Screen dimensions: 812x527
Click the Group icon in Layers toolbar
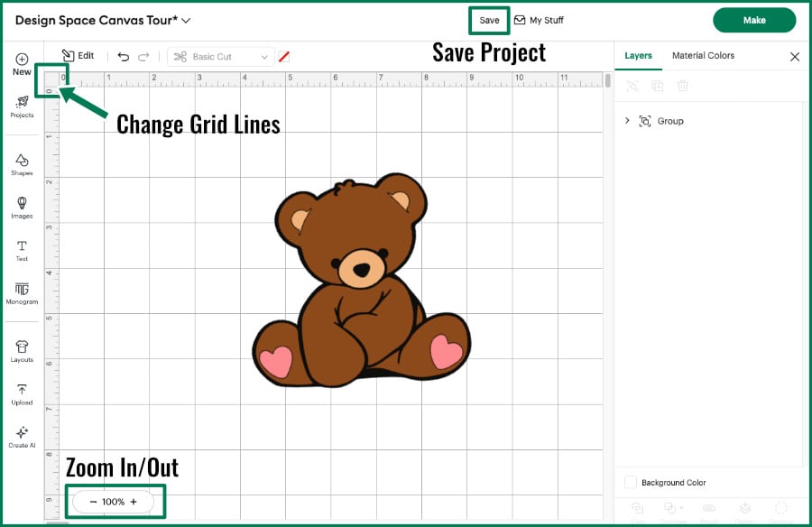pos(632,86)
